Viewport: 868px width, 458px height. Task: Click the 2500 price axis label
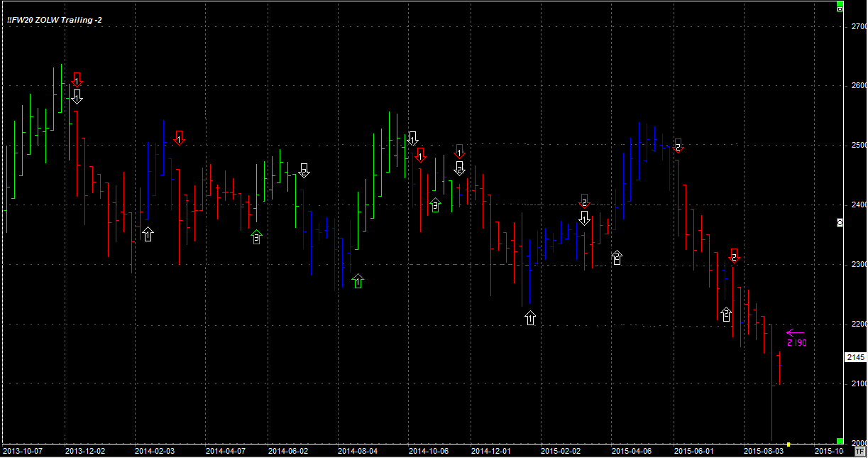[859, 146]
